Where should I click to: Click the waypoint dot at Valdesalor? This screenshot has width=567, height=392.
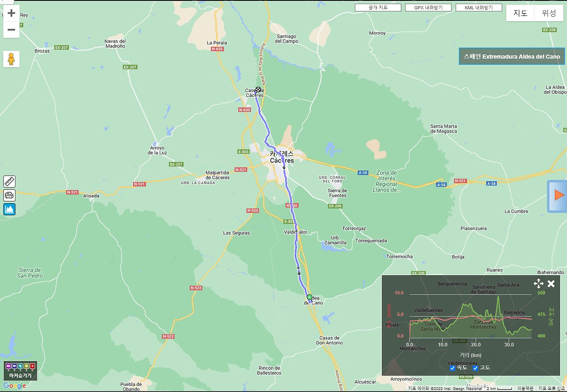click(x=296, y=231)
